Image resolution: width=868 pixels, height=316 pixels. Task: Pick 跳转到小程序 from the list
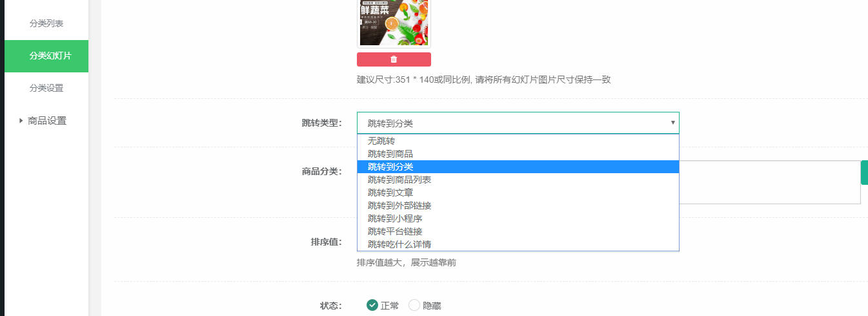(395, 218)
